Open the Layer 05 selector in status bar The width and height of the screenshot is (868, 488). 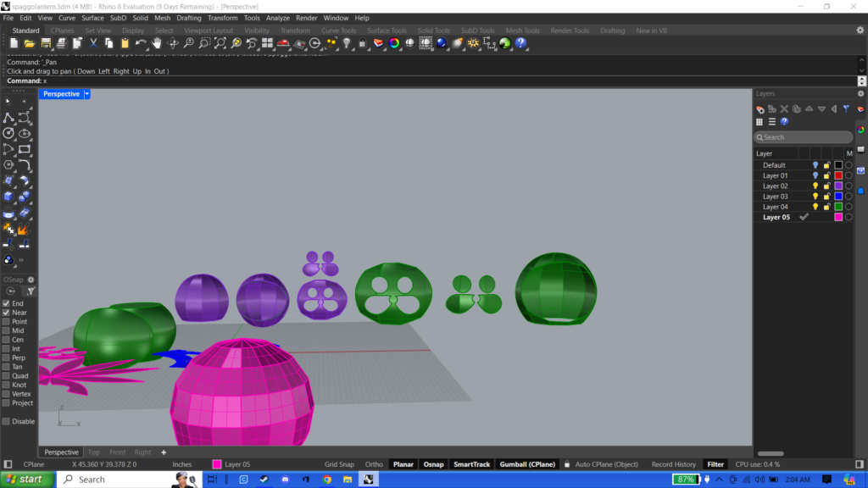click(232, 464)
